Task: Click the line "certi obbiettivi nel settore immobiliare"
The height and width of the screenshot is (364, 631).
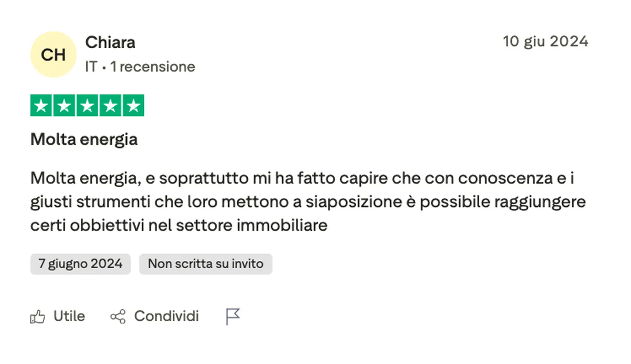Action: (x=179, y=225)
